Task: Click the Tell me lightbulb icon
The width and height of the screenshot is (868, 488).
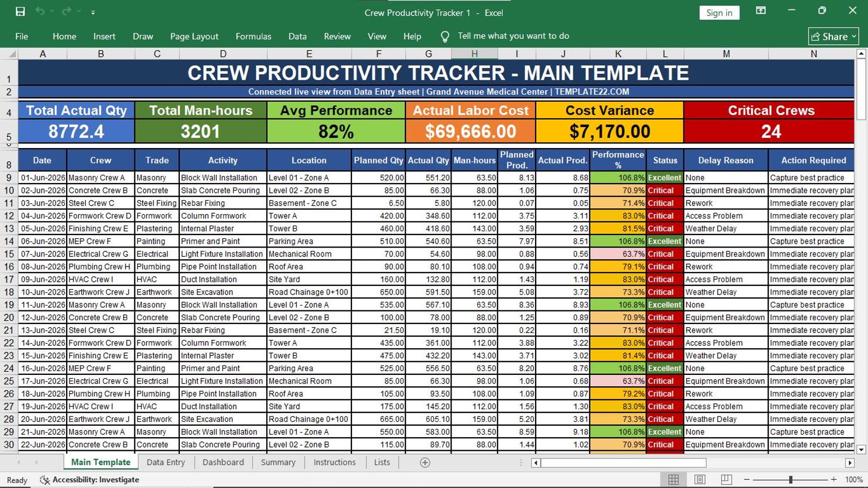Action: pos(445,36)
